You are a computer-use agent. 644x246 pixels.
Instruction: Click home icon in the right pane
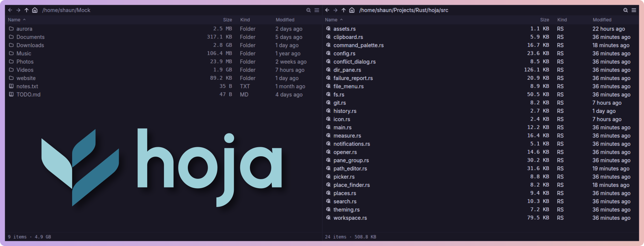[x=352, y=10]
